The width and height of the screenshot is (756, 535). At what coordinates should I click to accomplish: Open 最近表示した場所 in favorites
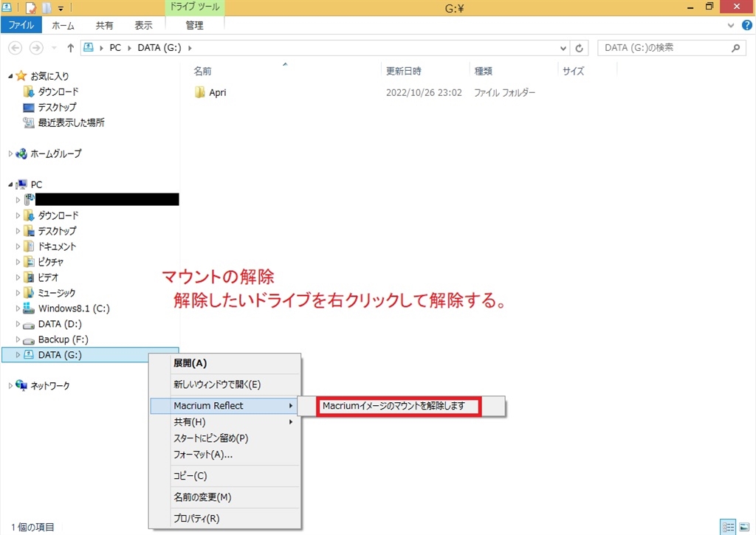click(71, 122)
